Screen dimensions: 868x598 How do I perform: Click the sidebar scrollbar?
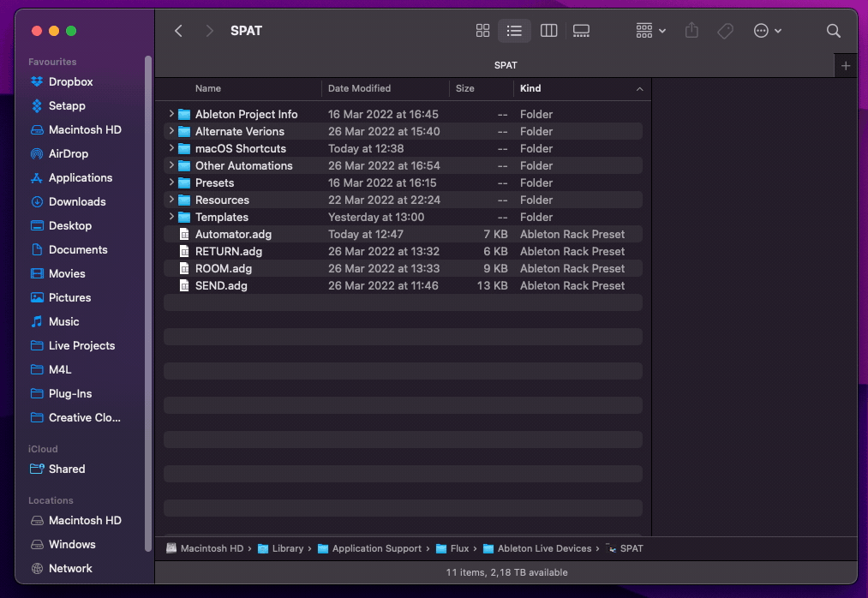[148, 257]
